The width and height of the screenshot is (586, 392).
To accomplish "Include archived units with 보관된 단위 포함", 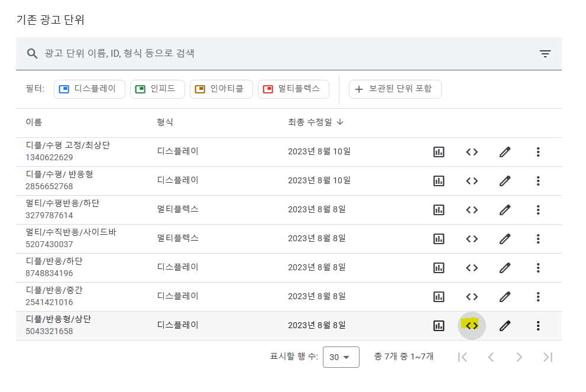I will click(395, 89).
